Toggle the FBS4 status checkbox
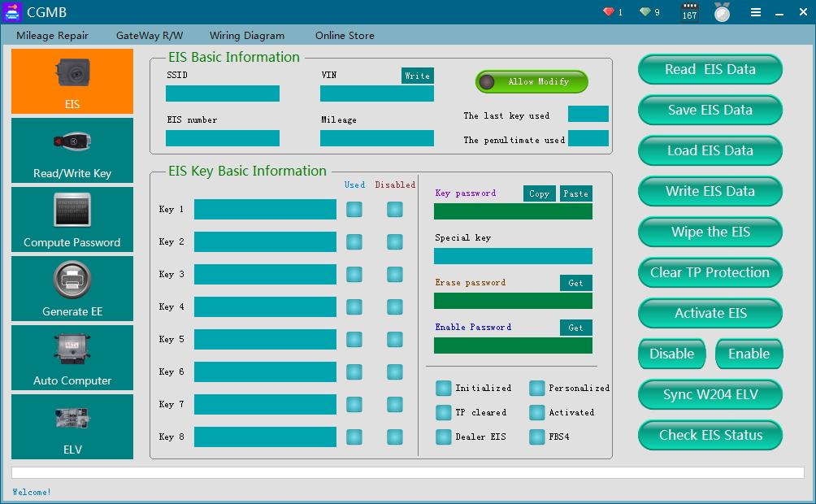This screenshot has height=504, width=816. 536,438
